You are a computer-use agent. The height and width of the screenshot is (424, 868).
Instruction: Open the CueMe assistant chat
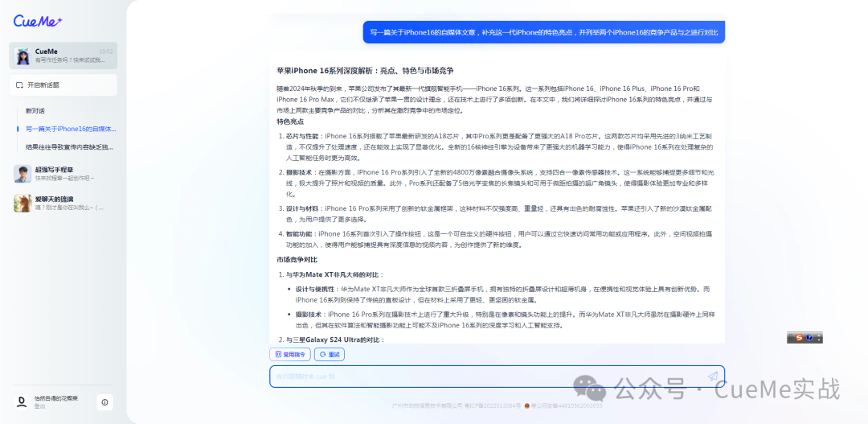pyautogui.click(x=63, y=56)
